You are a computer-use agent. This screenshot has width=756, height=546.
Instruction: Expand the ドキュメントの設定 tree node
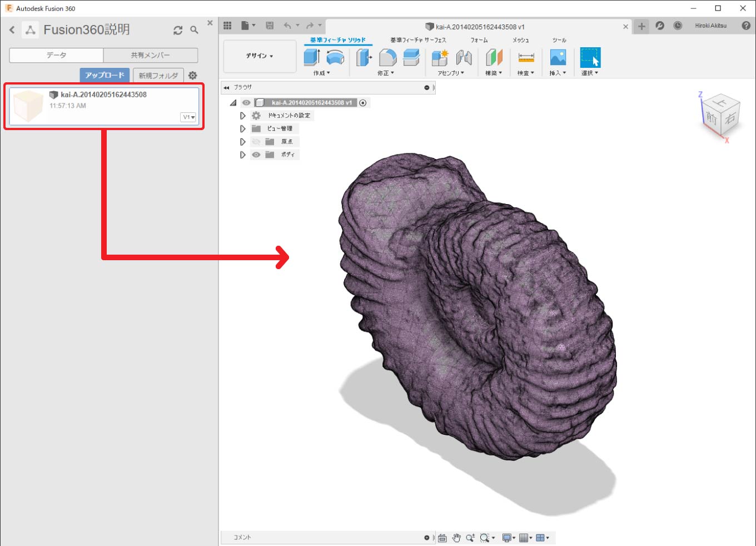click(242, 116)
